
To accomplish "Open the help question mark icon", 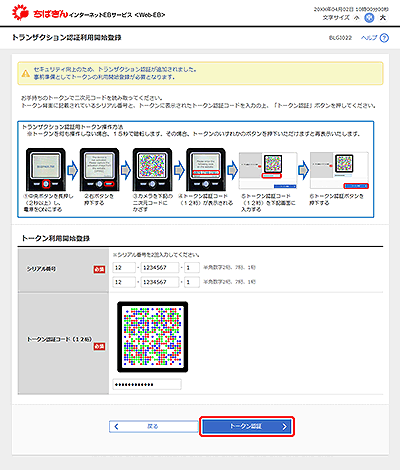I will click(384, 38).
